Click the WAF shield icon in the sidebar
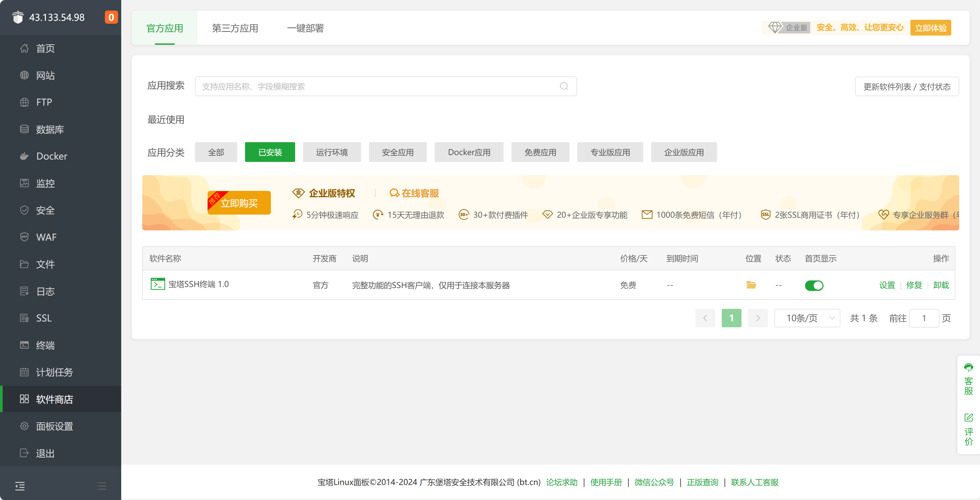 pos(24,237)
